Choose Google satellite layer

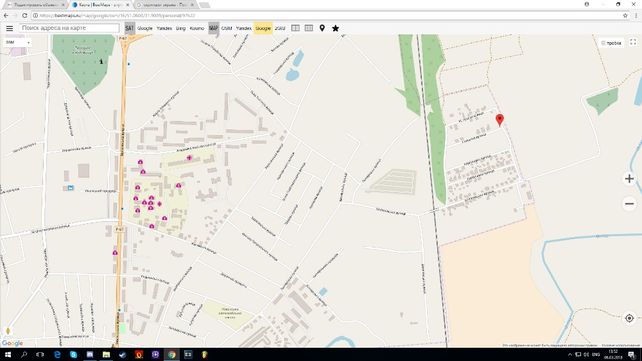145,28
